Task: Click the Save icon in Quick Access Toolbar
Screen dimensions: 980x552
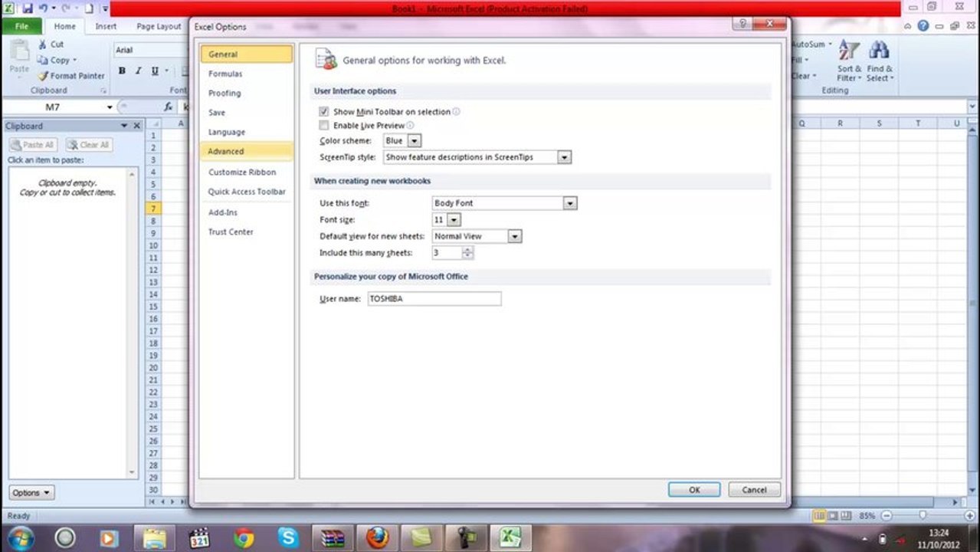Action: point(28,8)
